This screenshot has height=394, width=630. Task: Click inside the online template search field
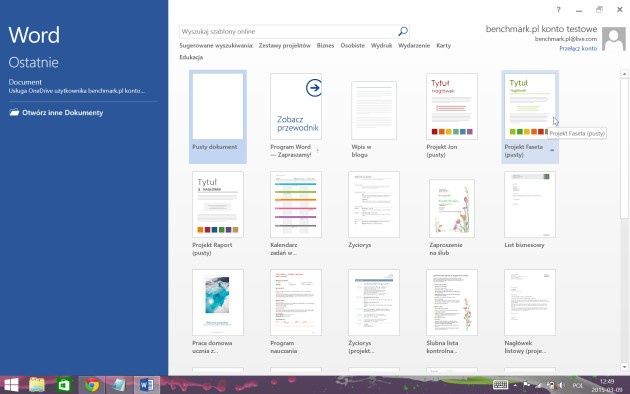click(288, 31)
